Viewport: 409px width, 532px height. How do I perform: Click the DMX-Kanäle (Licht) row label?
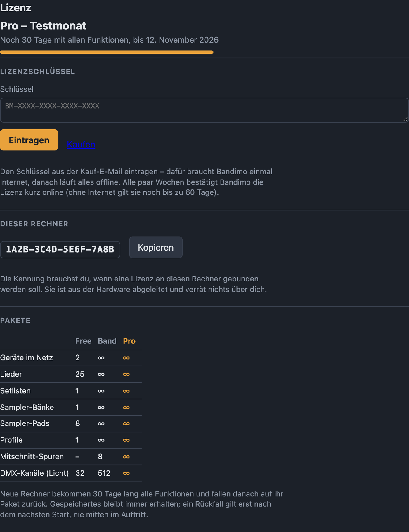tap(34, 473)
